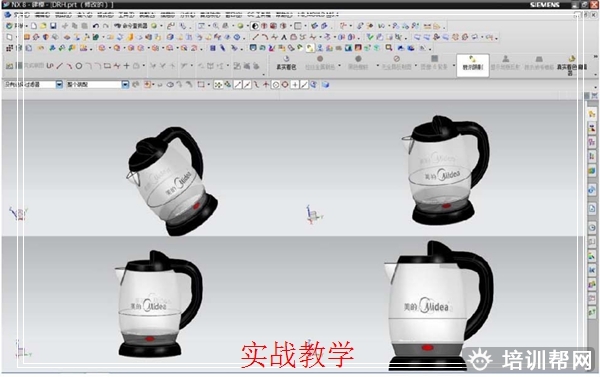600x377 pixels.
Task: Click the Line icon in the curve toolbar
Action: [x=256, y=37]
